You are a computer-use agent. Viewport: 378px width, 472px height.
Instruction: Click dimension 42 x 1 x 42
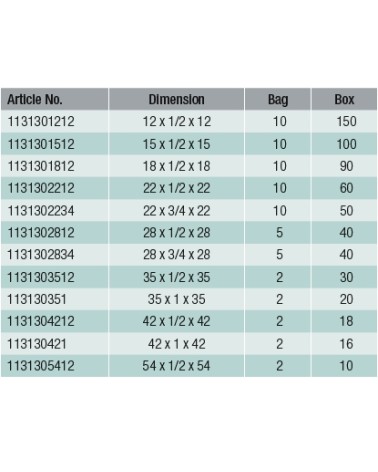[x=177, y=344]
